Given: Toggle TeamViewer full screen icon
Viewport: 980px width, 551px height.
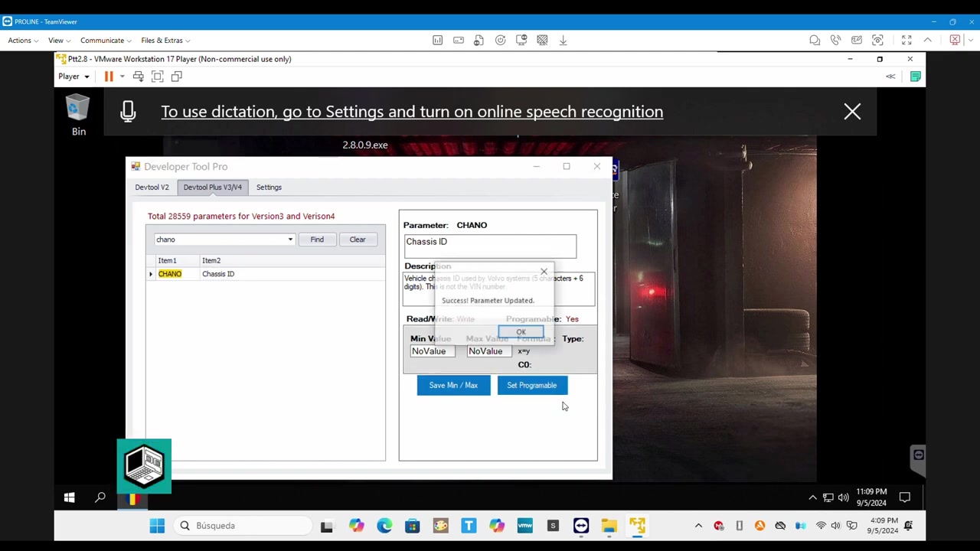Looking at the screenshot, I should pyautogui.click(x=906, y=41).
